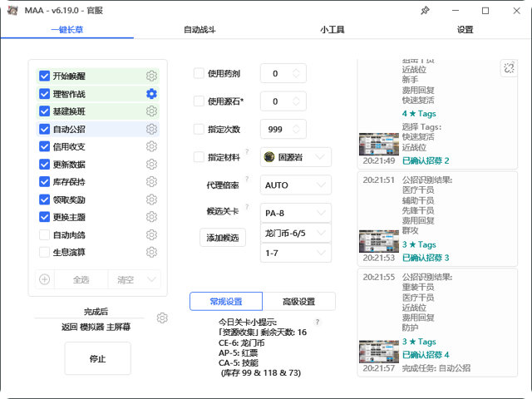Click the 已确认招募 4 log text
Viewport: 532px width, 399px height.
point(426,355)
